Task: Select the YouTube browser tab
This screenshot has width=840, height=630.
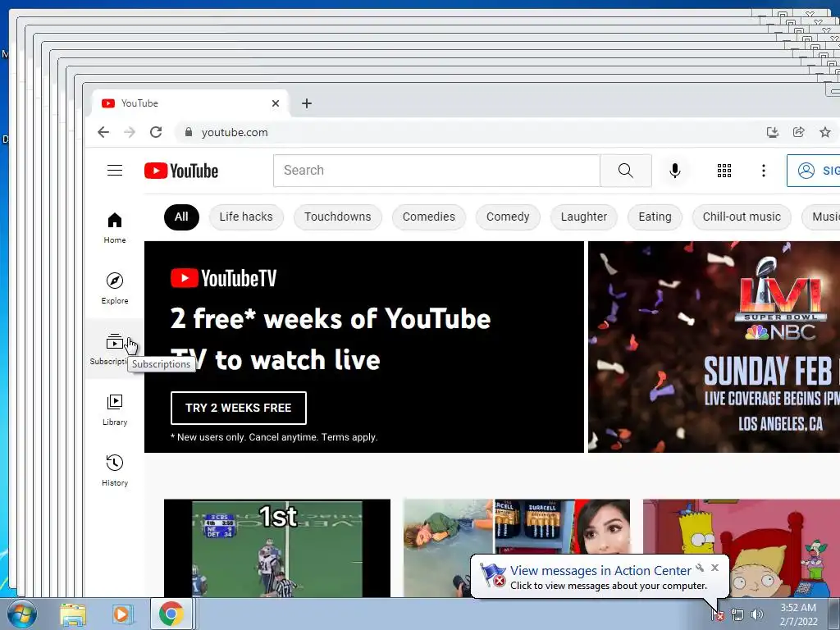Action: [190, 103]
